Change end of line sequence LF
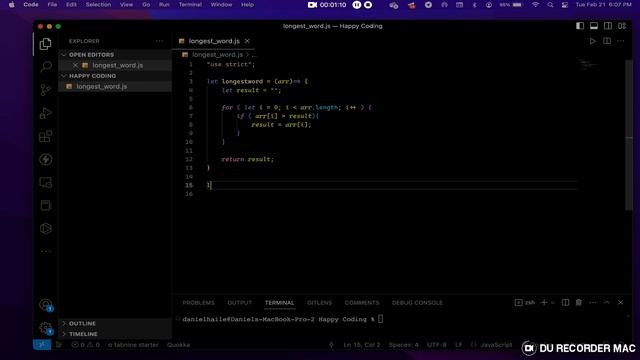 click(x=458, y=345)
